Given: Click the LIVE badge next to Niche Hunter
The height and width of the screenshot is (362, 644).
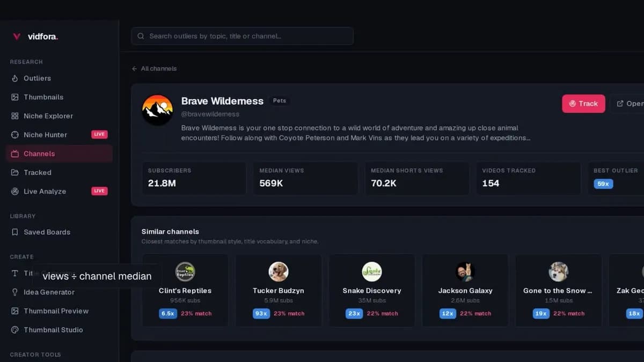Looking at the screenshot, I should pos(99,135).
